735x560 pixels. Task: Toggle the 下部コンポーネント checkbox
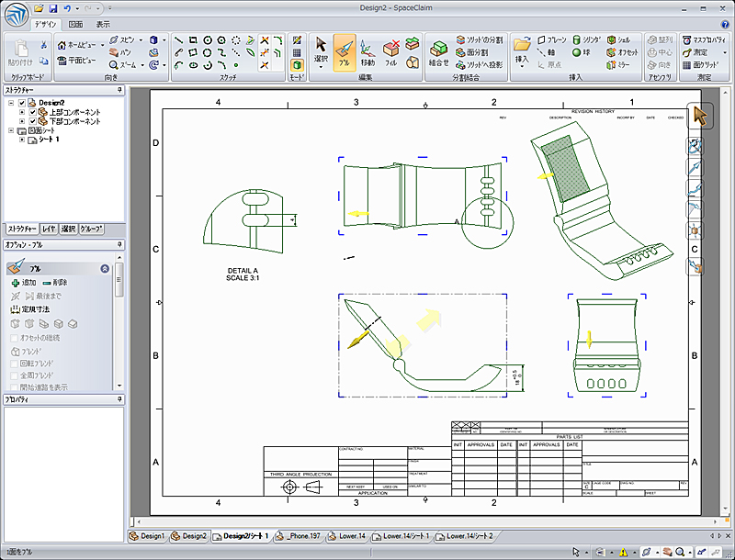click(31, 121)
